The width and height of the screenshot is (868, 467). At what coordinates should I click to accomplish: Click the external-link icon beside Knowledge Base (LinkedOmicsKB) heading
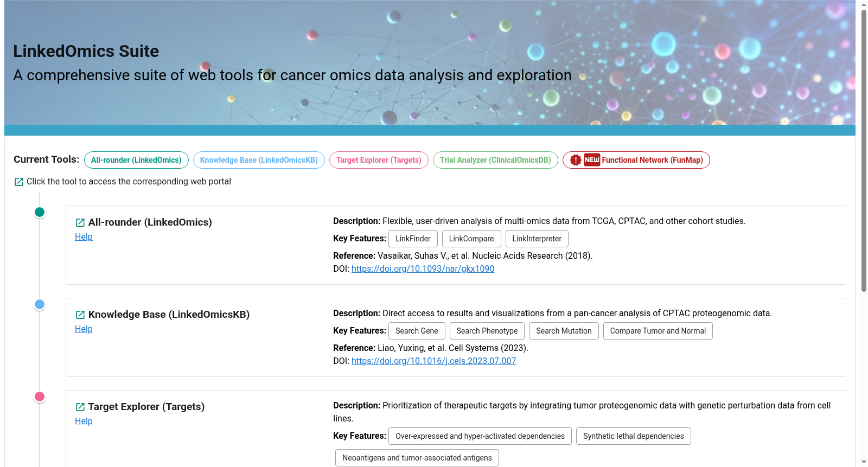click(80, 315)
